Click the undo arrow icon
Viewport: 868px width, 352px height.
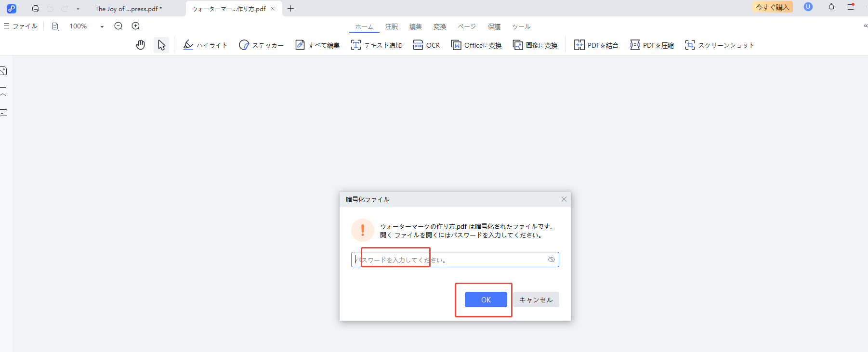(x=50, y=9)
